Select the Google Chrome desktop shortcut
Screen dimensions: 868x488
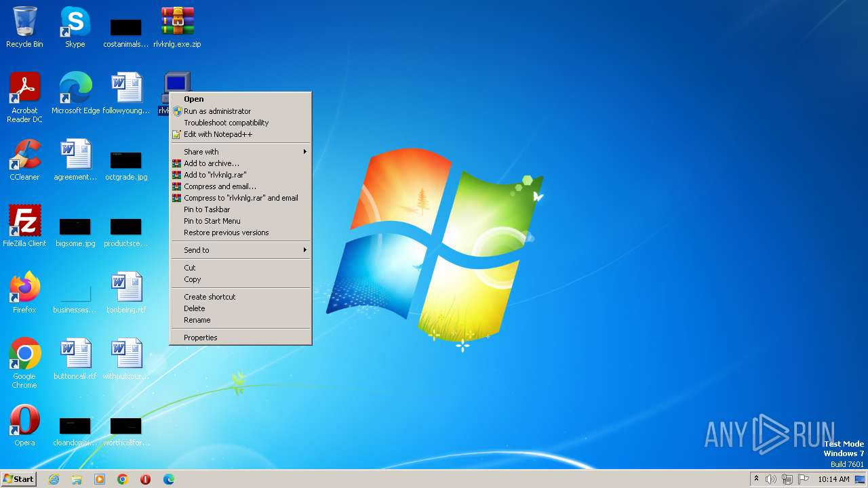[x=24, y=363]
